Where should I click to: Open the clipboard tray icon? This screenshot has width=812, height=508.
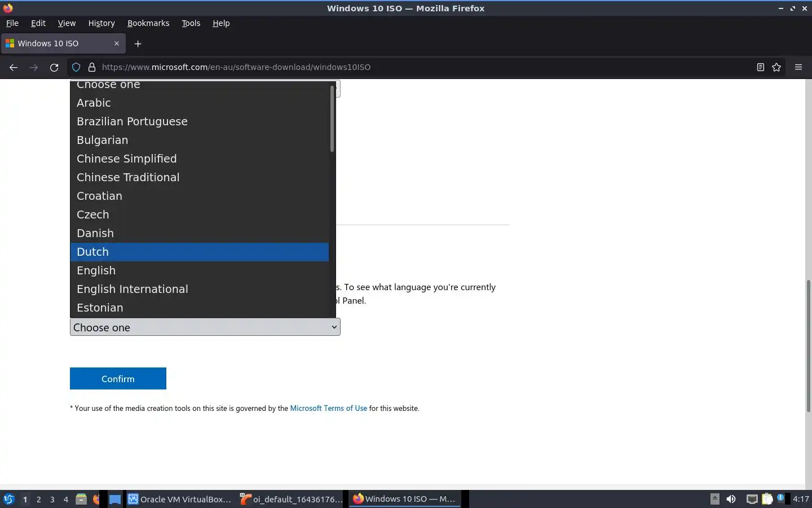pos(767,499)
